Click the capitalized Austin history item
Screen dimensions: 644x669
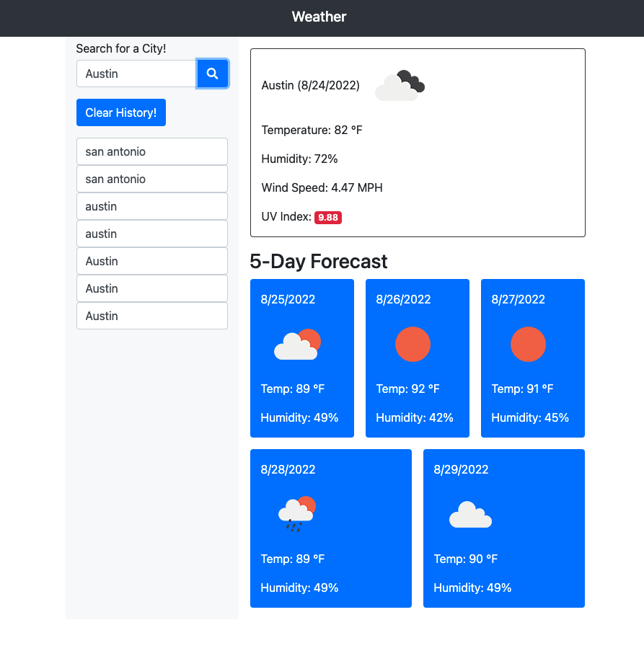[x=151, y=261]
